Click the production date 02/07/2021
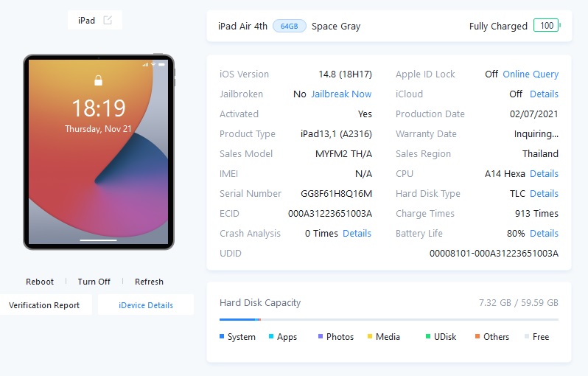588x376 pixels. (x=534, y=114)
